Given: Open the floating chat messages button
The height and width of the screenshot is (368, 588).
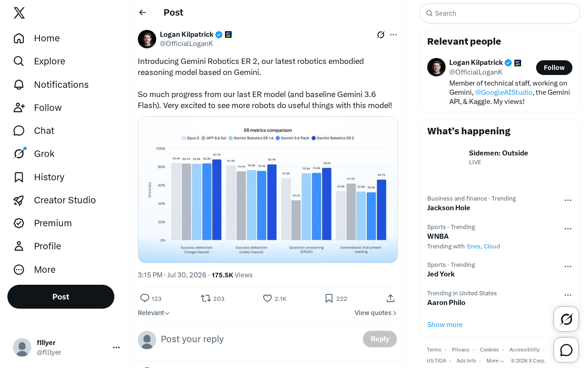Looking at the screenshot, I should [x=566, y=350].
